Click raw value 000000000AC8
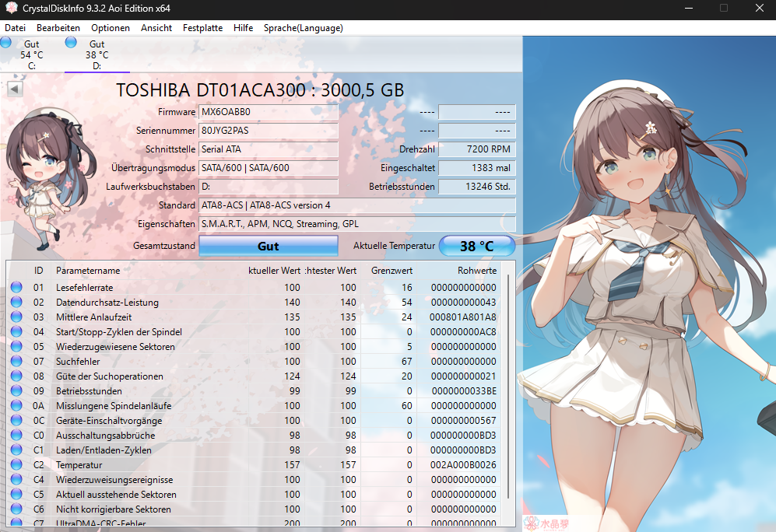This screenshot has width=776, height=532. (463, 332)
